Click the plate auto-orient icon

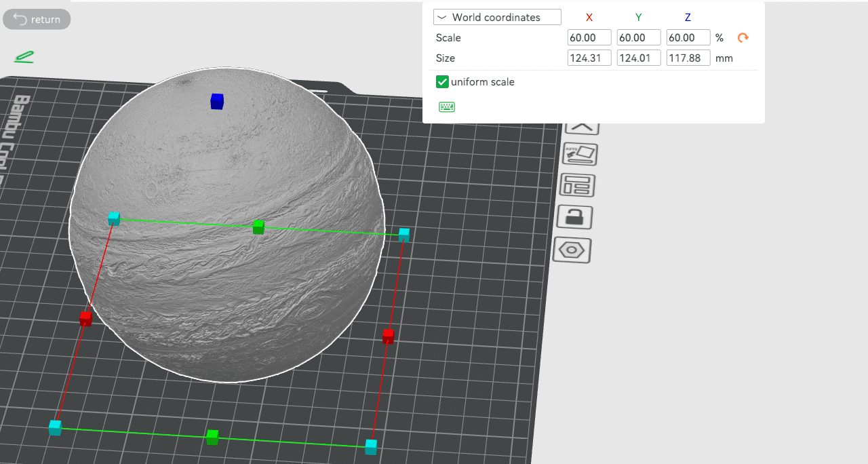coord(580,154)
